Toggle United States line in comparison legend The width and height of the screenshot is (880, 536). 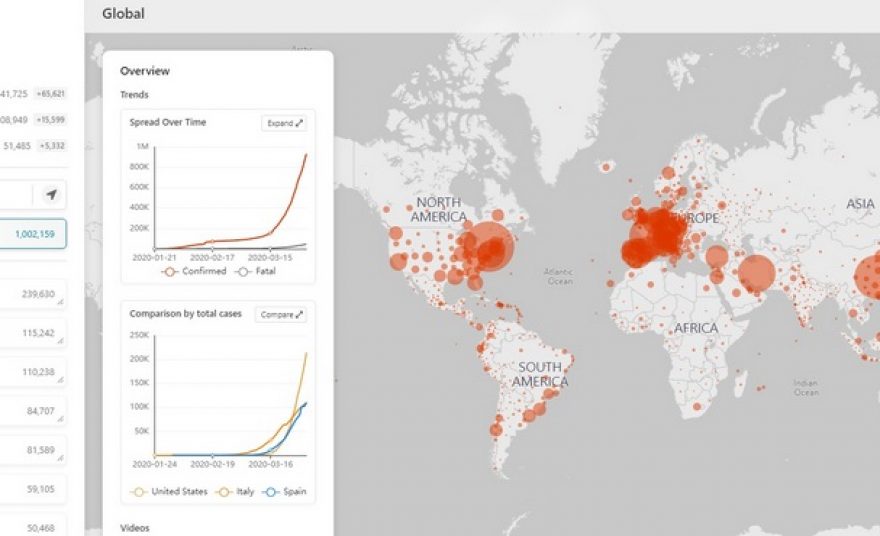coord(171,492)
